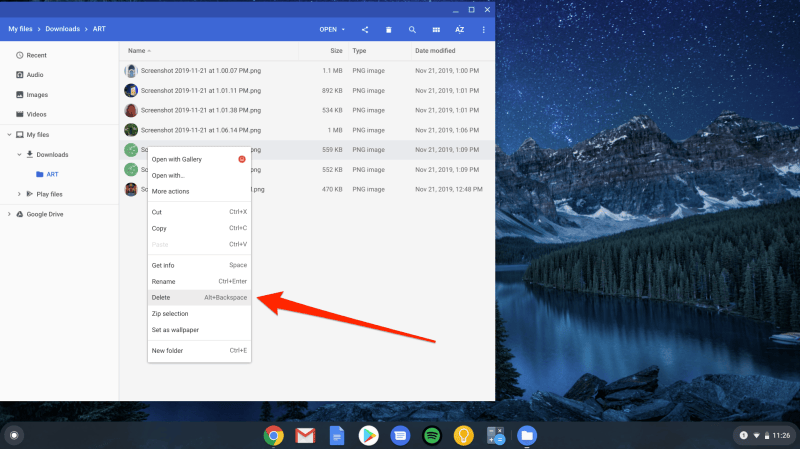The image size is (800, 449).
Task: Open the OPEN dropdown arrow
Action: click(x=343, y=30)
